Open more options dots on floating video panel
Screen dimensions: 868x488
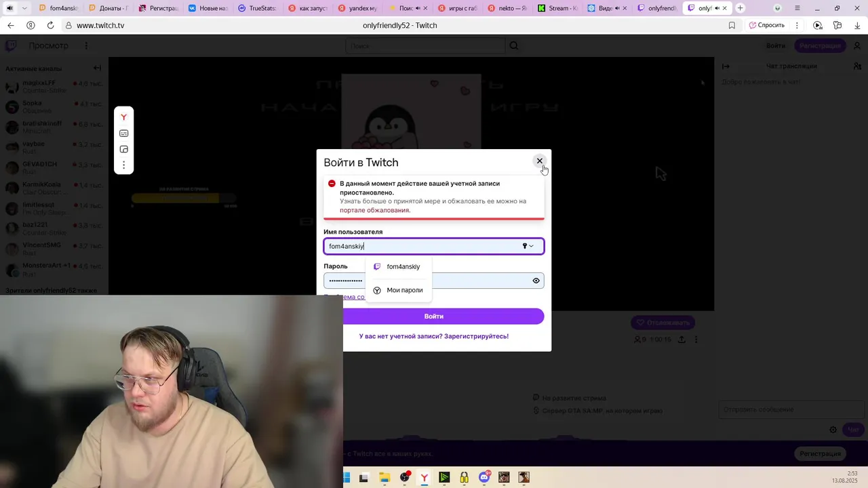123,165
